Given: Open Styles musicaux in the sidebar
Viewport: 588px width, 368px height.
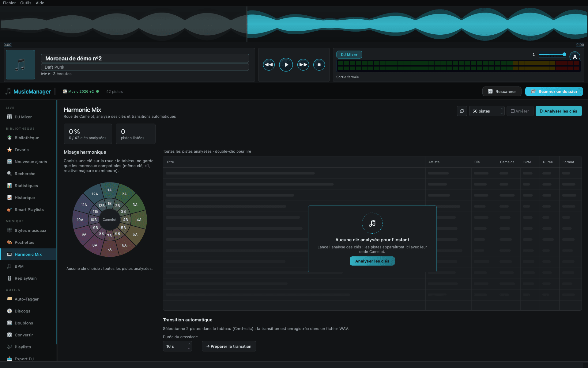Looking at the screenshot, I should [x=28, y=230].
